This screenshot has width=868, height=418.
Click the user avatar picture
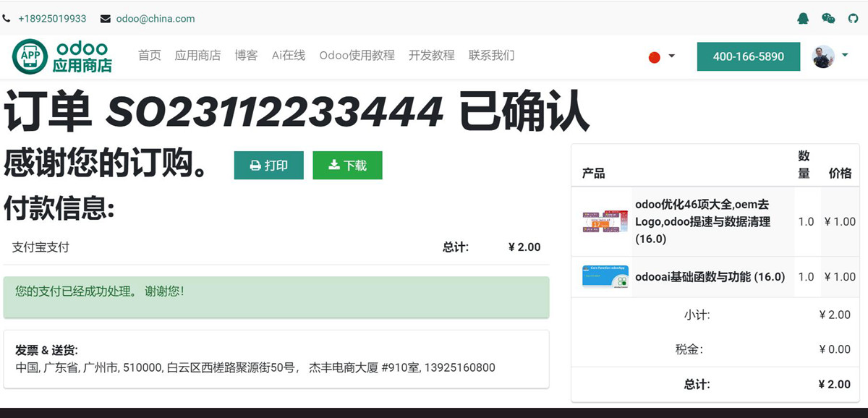point(823,56)
